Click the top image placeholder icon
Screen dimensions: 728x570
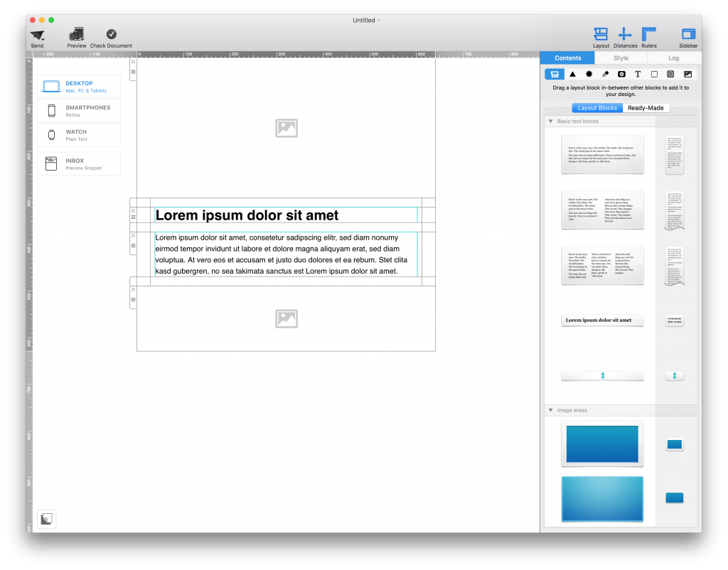[286, 128]
